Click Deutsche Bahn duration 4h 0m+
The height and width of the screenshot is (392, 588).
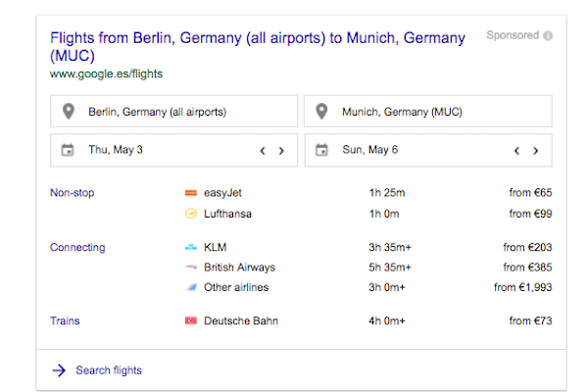[x=387, y=321]
